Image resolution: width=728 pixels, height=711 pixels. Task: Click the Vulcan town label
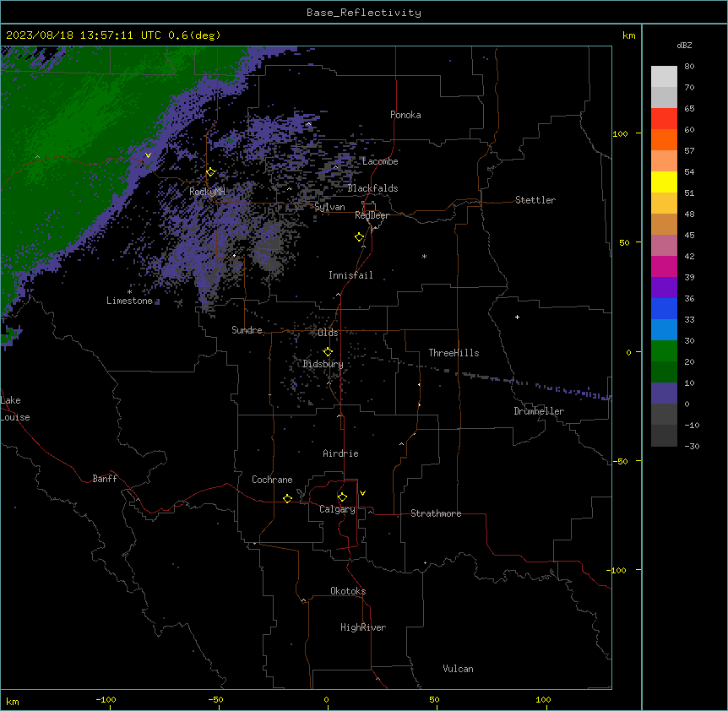tap(459, 669)
